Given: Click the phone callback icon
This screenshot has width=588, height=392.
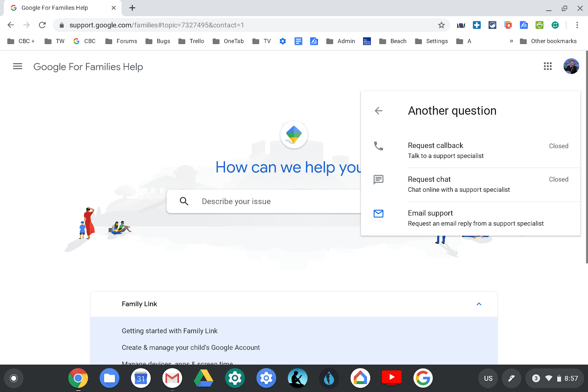Looking at the screenshot, I should point(379,146).
